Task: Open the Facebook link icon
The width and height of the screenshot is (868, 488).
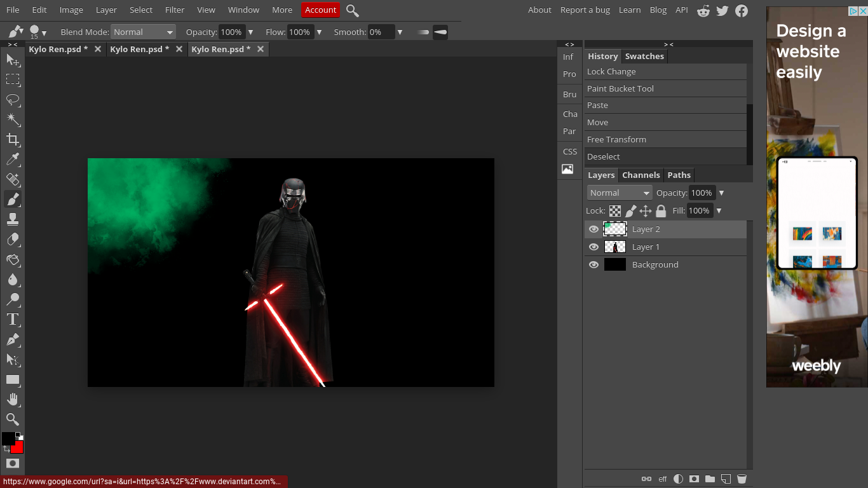Action: coord(742,10)
